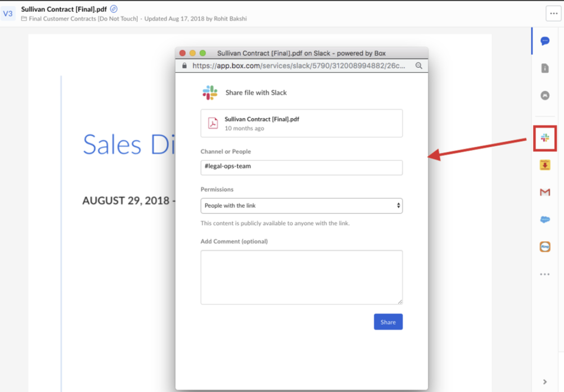Click the lock icon beside the URL
564x392 pixels.
pos(184,66)
